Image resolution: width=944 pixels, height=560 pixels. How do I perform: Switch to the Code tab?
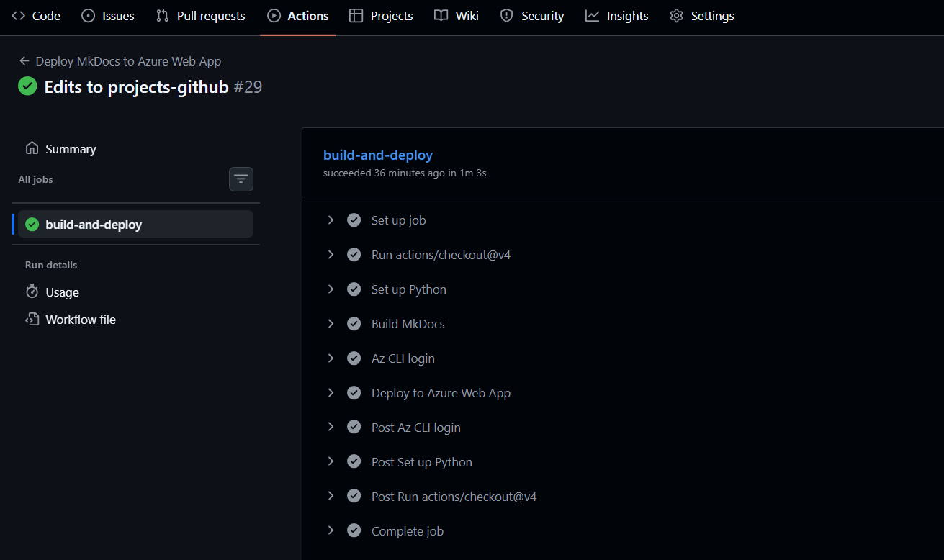(x=36, y=16)
